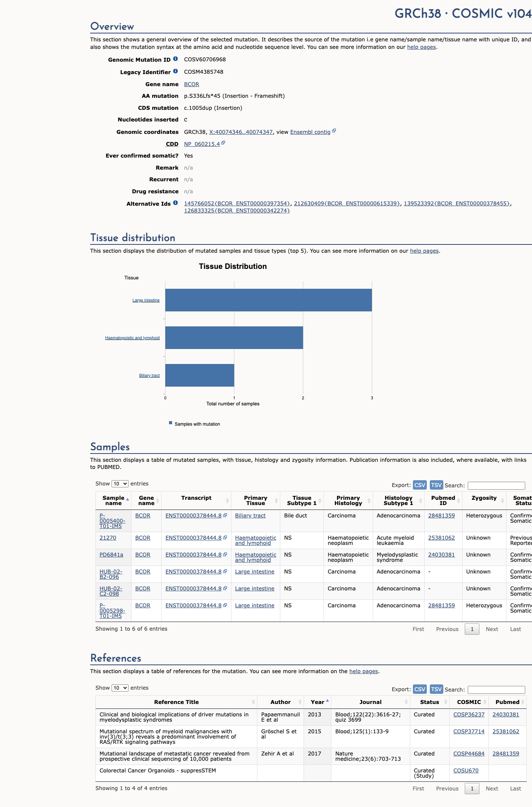
Task: Open COSP44684 COSMIC reference link
Action: (x=469, y=754)
